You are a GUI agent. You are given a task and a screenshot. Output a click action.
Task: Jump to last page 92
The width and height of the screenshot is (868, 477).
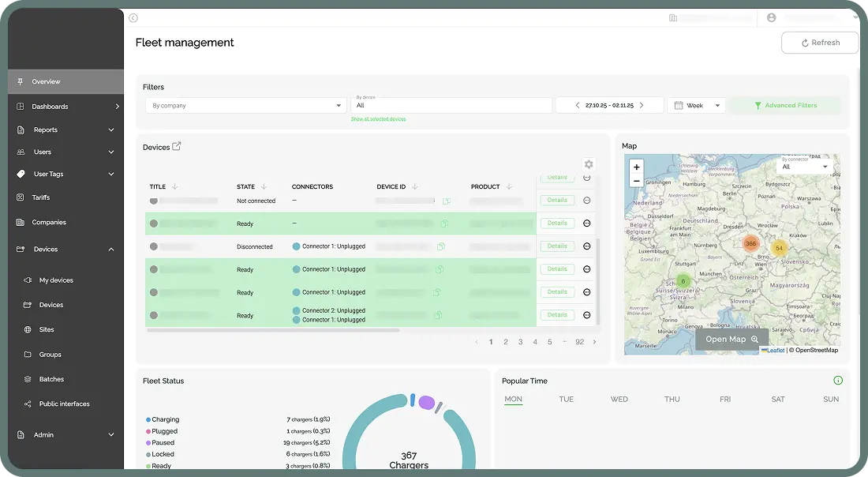tap(580, 342)
